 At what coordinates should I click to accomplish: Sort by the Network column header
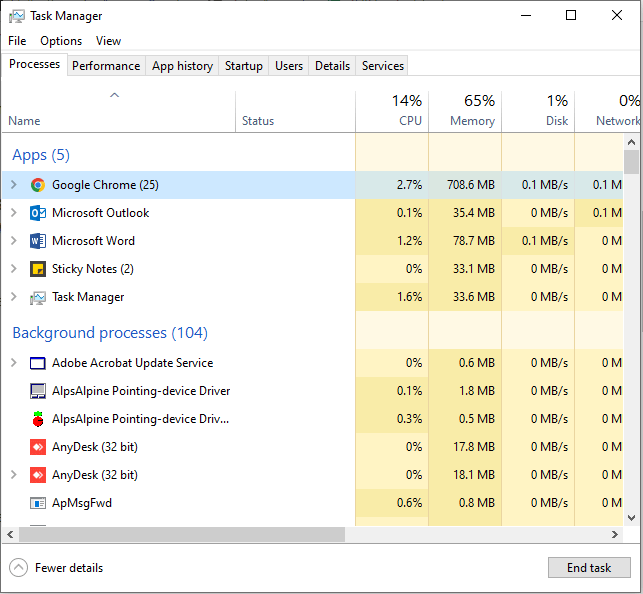608,112
